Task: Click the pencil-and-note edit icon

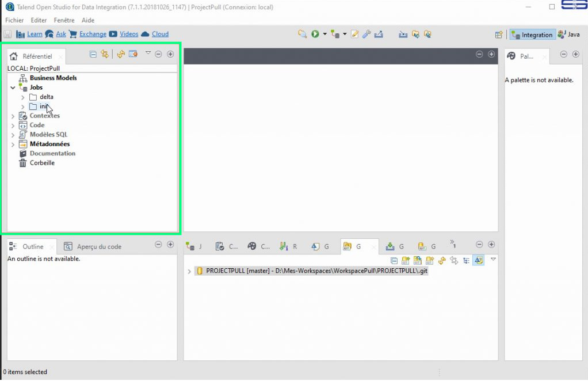Action: click(354, 34)
